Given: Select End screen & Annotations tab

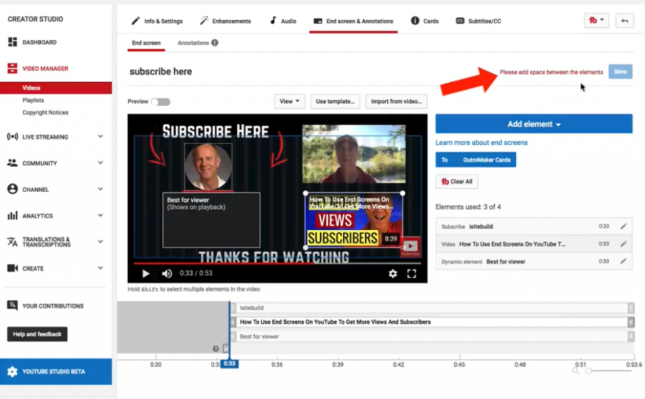Looking at the screenshot, I should [353, 21].
